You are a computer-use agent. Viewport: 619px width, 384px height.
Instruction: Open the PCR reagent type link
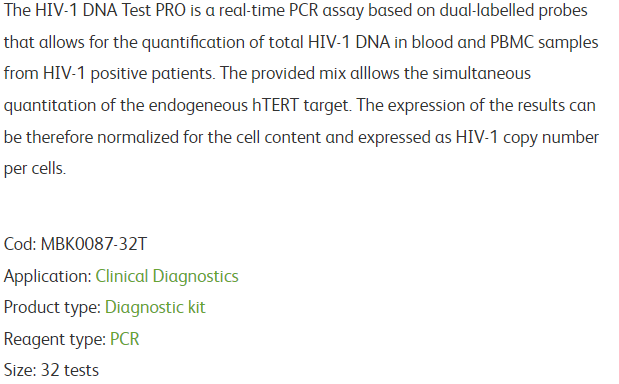click(x=125, y=339)
